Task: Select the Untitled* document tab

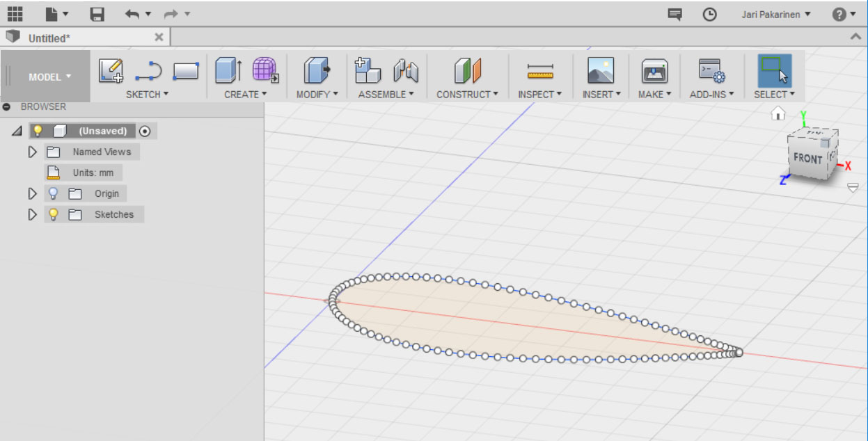Action: point(49,38)
